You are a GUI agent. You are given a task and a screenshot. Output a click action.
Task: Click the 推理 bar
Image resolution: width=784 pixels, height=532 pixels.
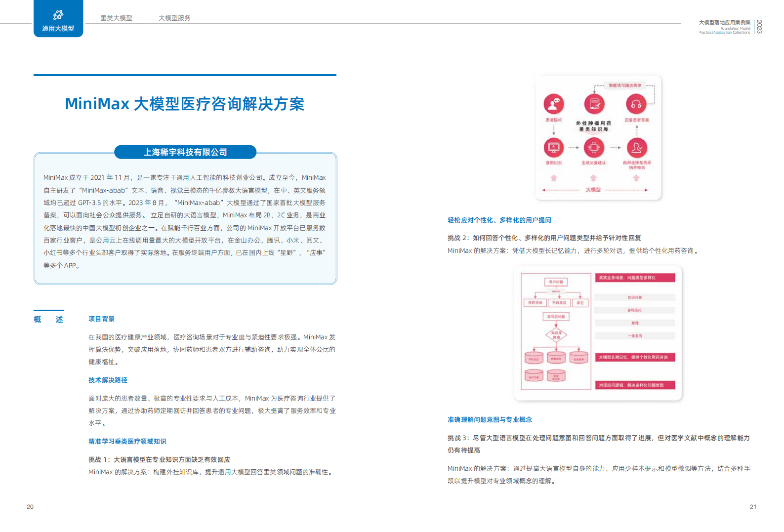click(x=635, y=323)
